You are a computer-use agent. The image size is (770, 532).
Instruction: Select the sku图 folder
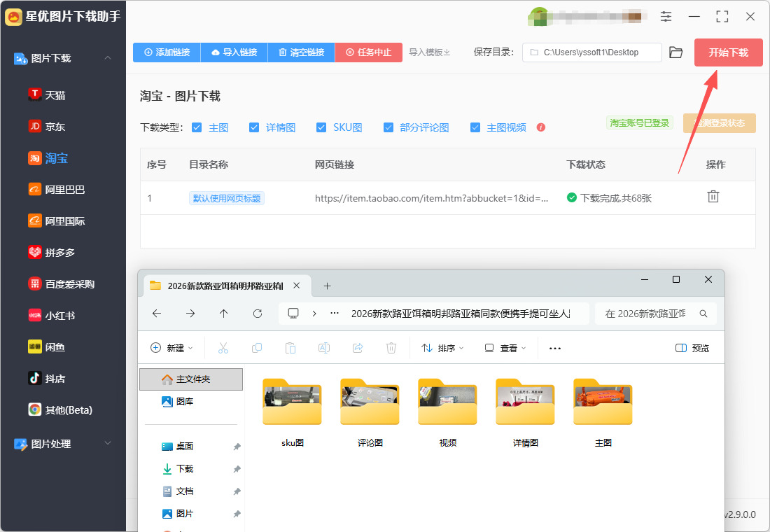pos(292,412)
